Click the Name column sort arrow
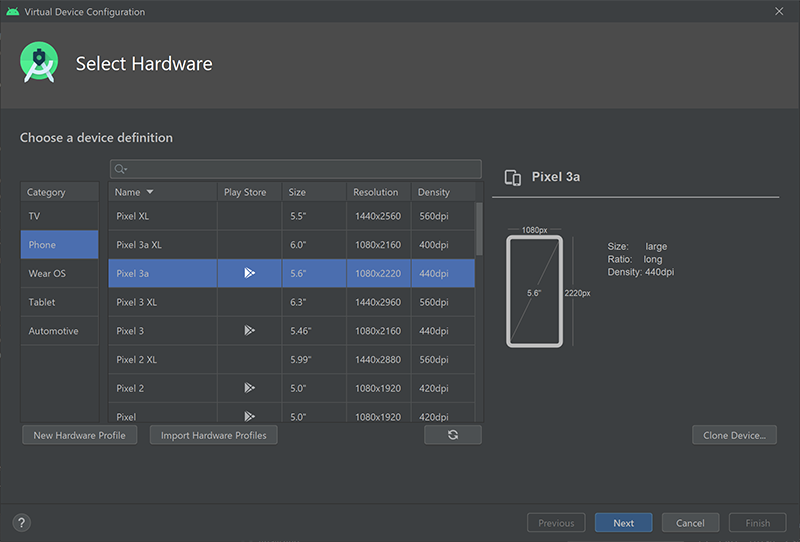The width and height of the screenshot is (800, 542). click(x=150, y=192)
